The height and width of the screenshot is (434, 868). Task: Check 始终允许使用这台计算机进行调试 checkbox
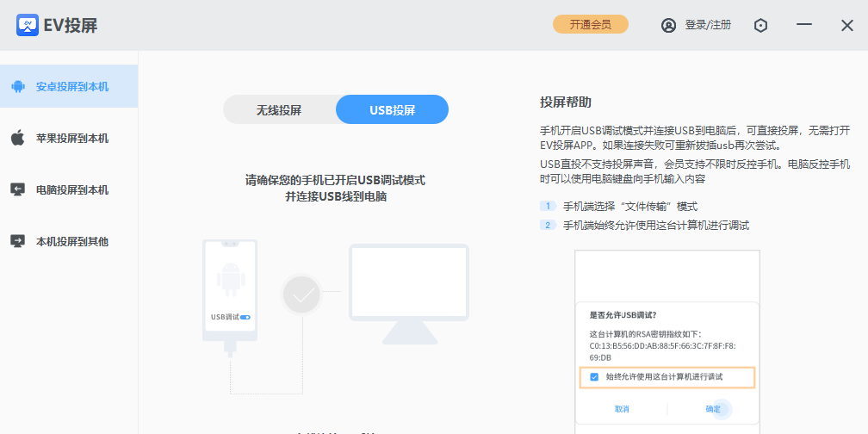click(x=594, y=377)
